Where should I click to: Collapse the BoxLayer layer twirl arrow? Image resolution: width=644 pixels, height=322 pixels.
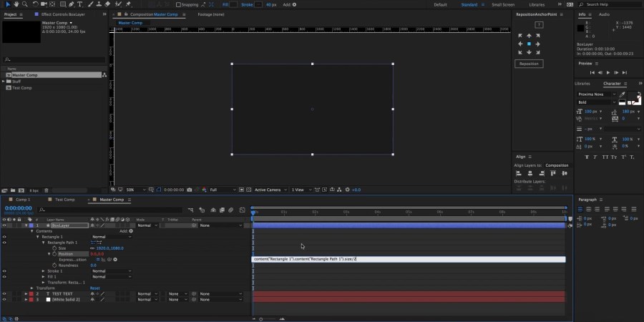point(26,225)
